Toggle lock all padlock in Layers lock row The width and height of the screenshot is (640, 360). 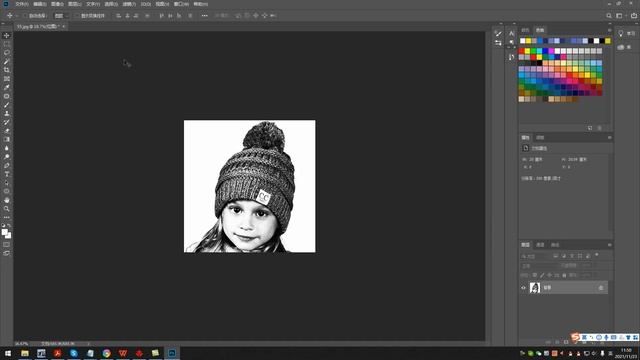coord(564,275)
